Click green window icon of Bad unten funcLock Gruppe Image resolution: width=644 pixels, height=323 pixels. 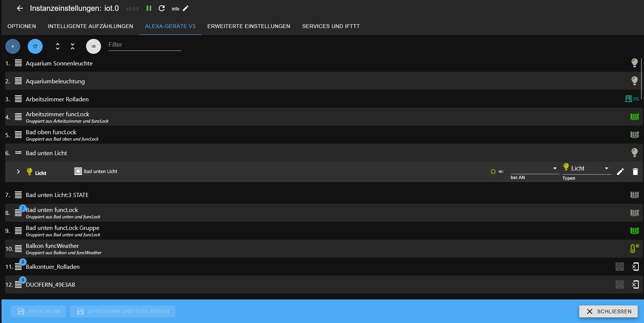click(635, 231)
